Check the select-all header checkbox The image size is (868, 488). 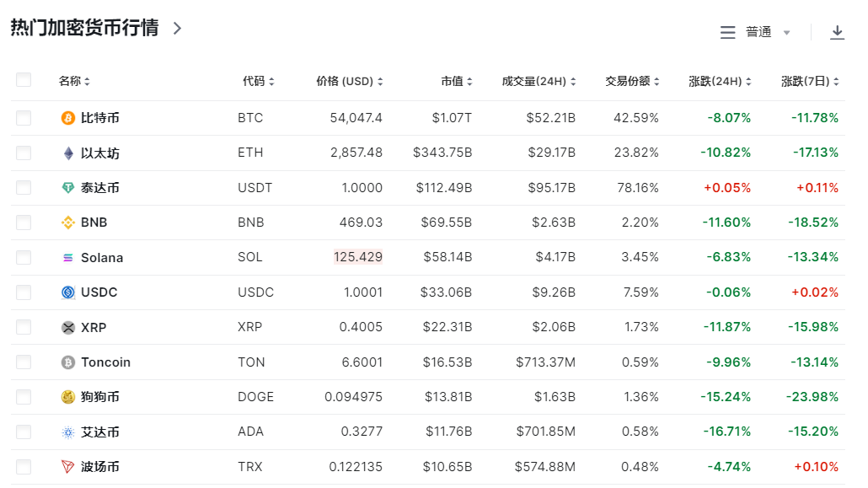[24, 80]
